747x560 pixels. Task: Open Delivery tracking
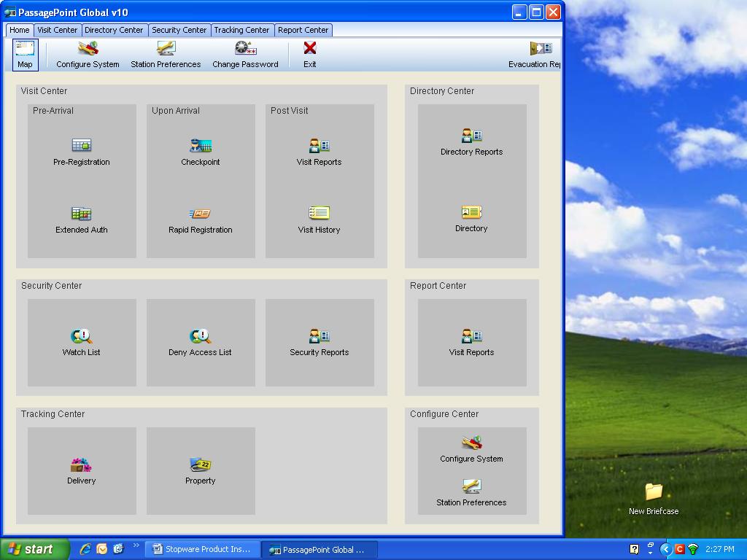coord(81,465)
